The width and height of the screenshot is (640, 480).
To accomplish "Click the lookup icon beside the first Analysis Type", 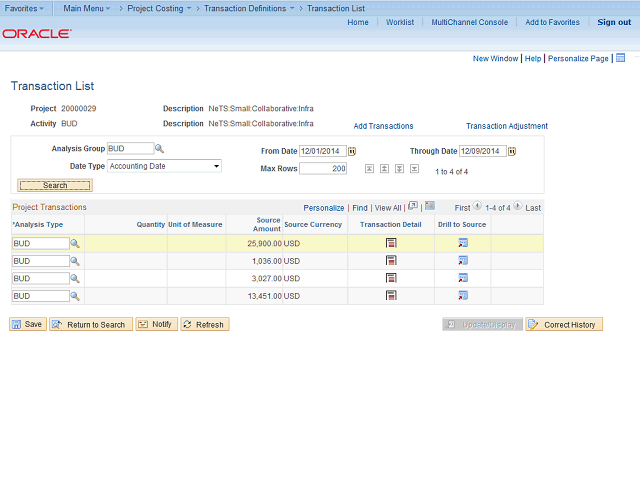I will pyautogui.click(x=75, y=243).
